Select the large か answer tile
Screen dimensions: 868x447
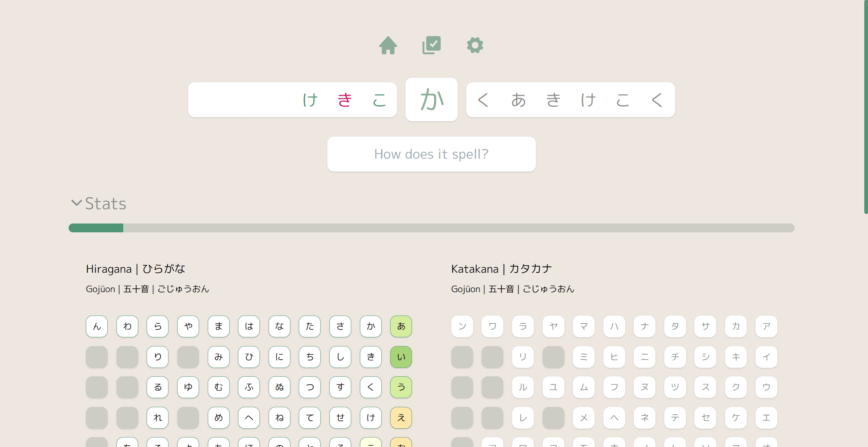pos(431,100)
